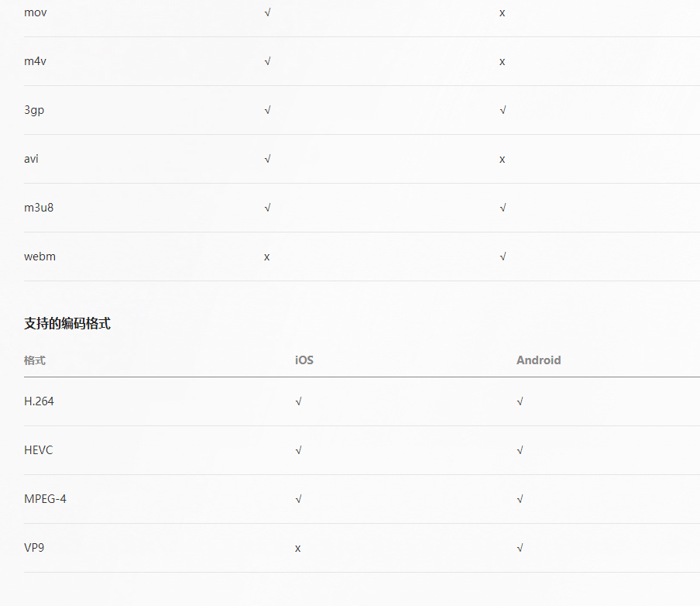Click the webm format label
Viewport: 700px width, 606px height.
click(39, 257)
